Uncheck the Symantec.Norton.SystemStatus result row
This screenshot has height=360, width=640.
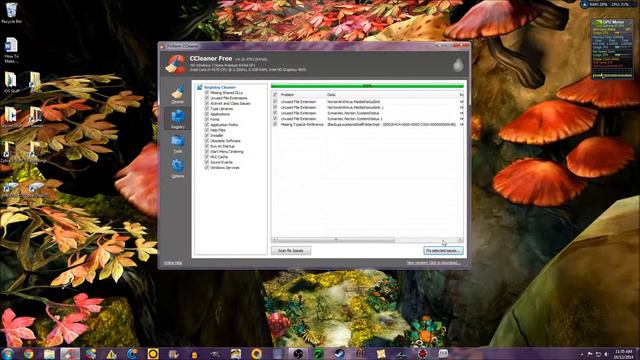point(275,113)
